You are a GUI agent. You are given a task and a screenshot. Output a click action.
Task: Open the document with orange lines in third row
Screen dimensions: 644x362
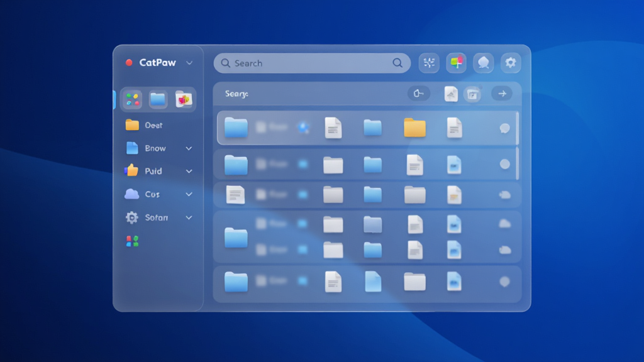pos(454,195)
